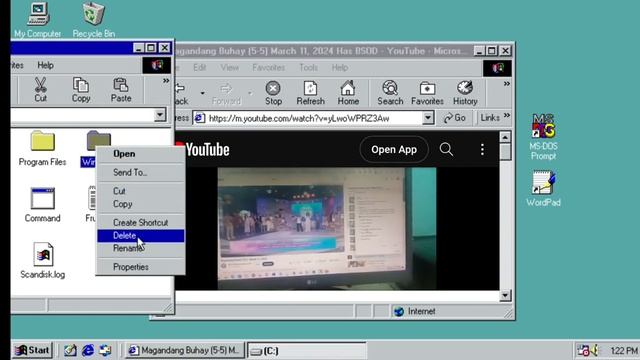Open YouTube three-dot more options menu
640x360 pixels.
[482, 149]
